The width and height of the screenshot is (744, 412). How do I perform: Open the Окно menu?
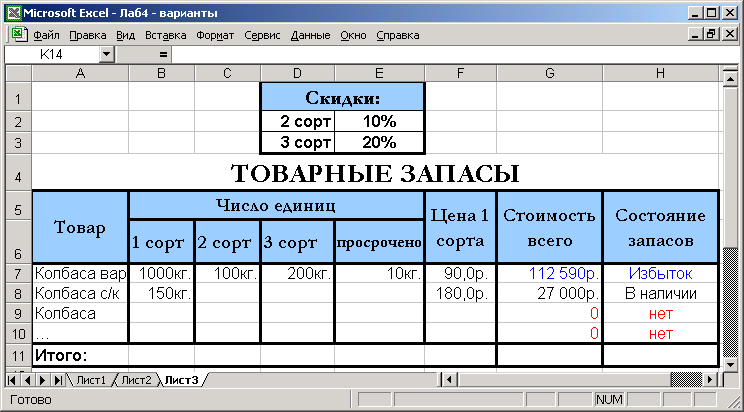(353, 35)
